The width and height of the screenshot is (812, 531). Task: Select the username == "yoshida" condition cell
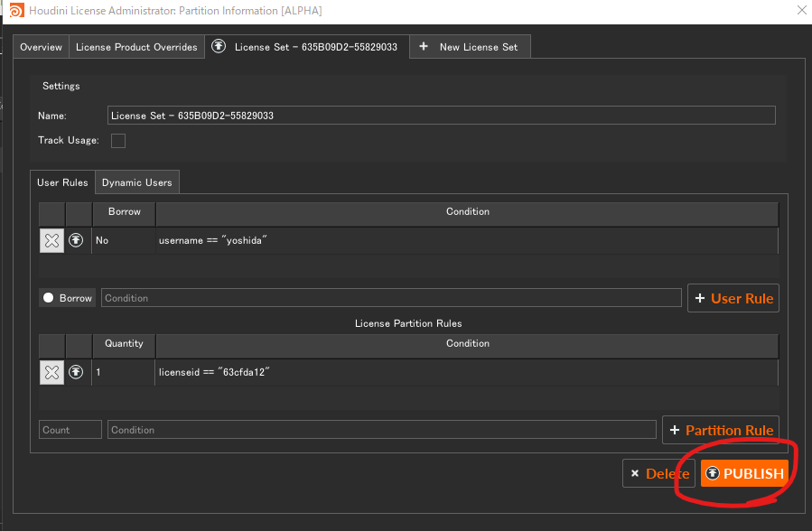[467, 240]
